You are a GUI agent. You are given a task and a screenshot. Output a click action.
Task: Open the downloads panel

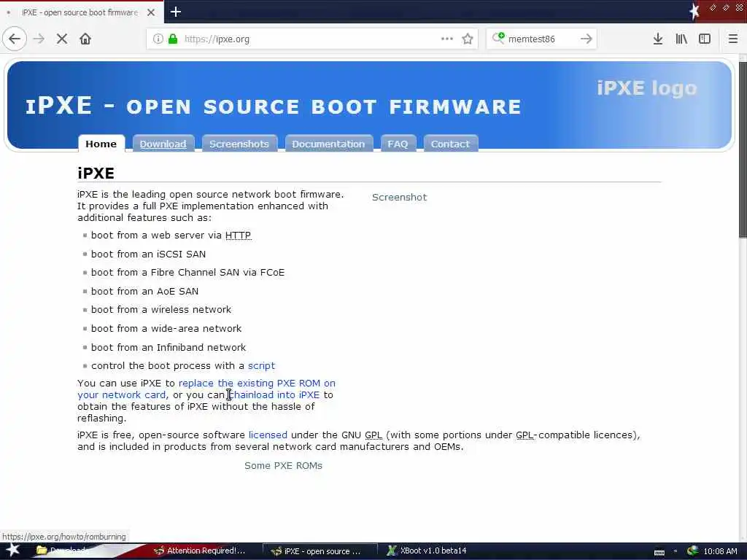tap(658, 39)
